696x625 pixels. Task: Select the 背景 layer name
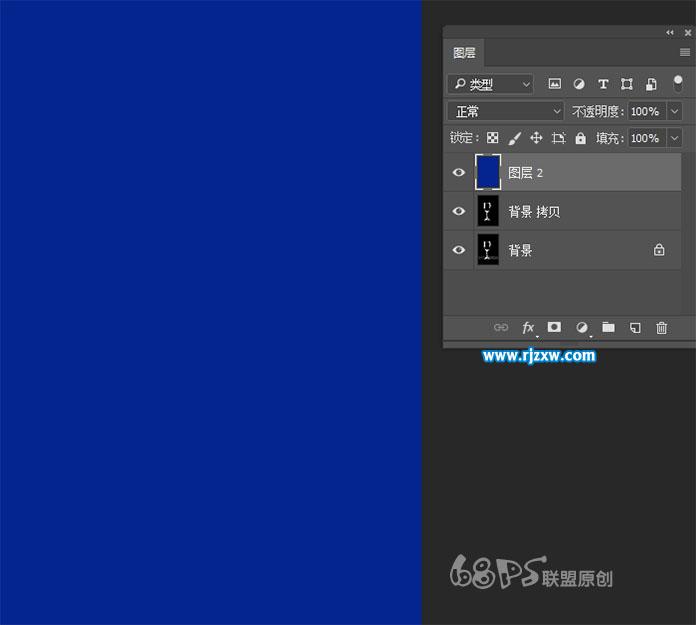pos(520,250)
